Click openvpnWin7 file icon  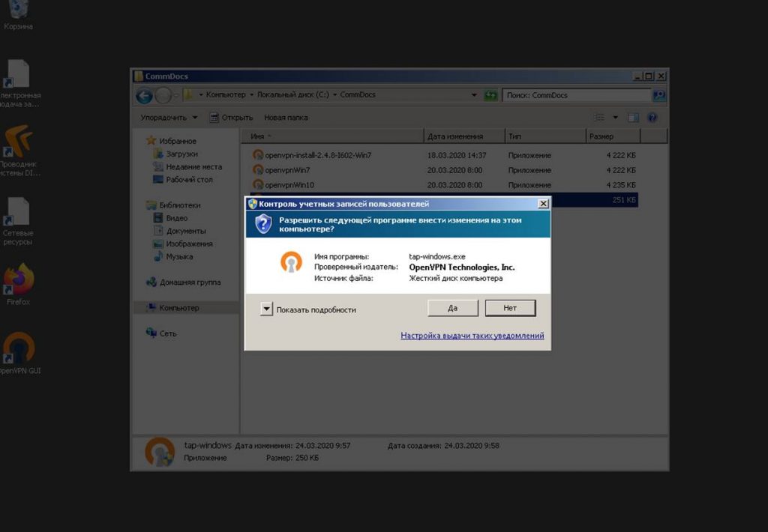pyautogui.click(x=258, y=170)
